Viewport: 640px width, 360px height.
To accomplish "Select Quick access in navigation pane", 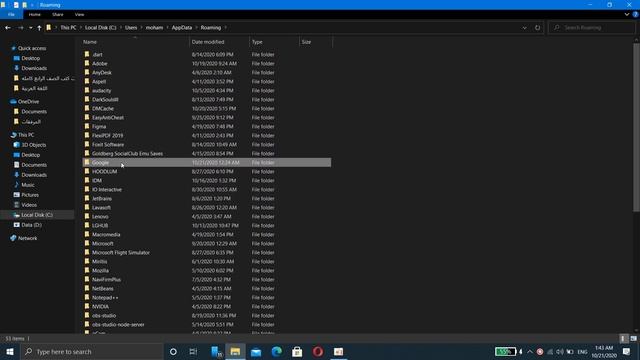I will (x=32, y=48).
